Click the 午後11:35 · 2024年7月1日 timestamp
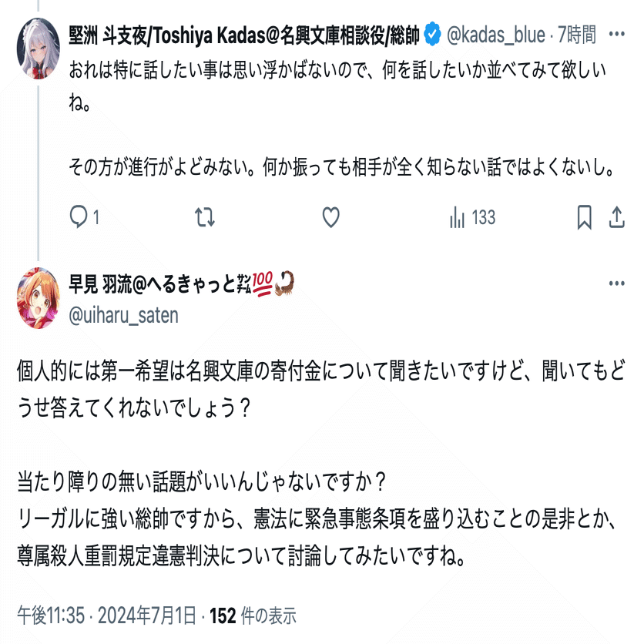 [107, 615]
